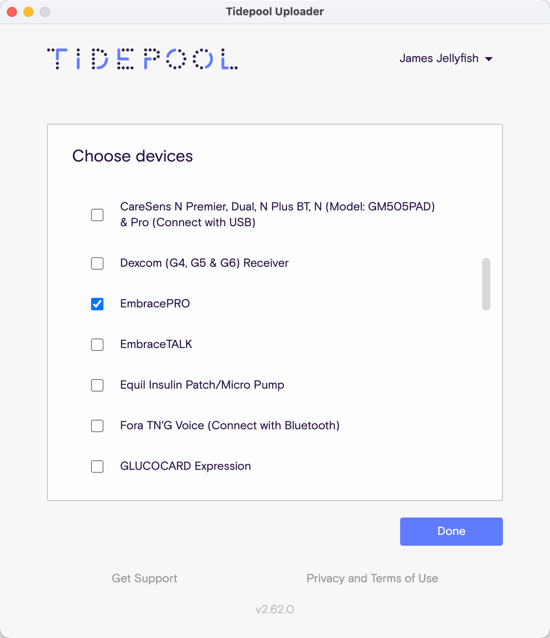Click the Dexcom (G4, G5 & G6) Receiver label
550x638 pixels.
click(204, 263)
